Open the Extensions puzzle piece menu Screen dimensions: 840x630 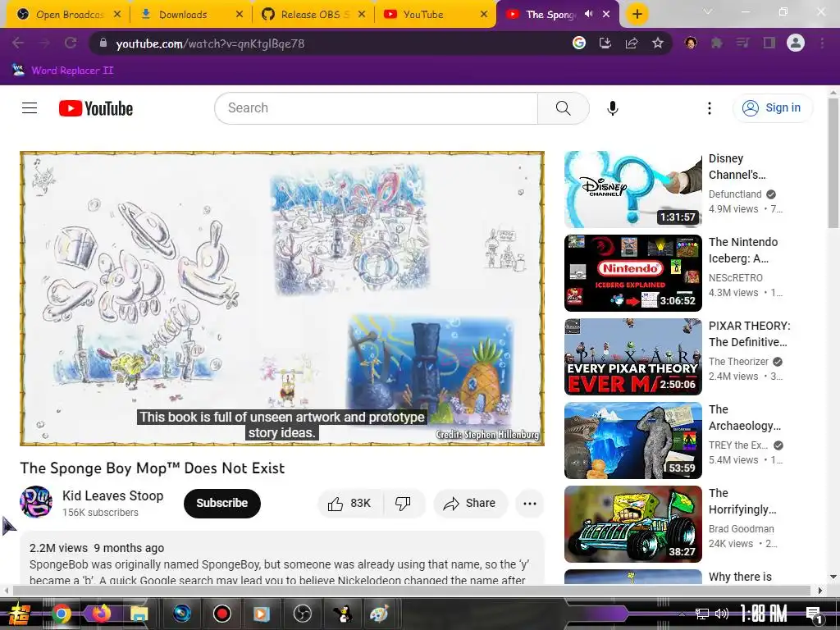pos(716,43)
